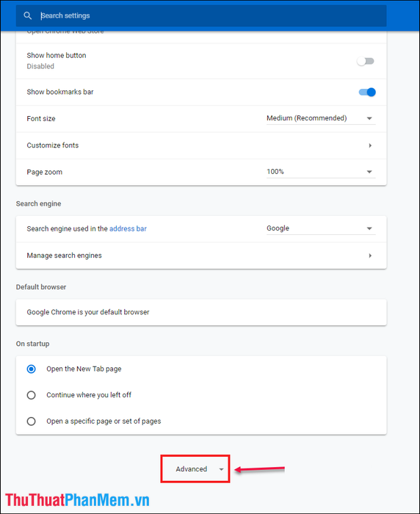Click the On startup section heading
Viewport: 420px width, 514px height.
coord(32,344)
